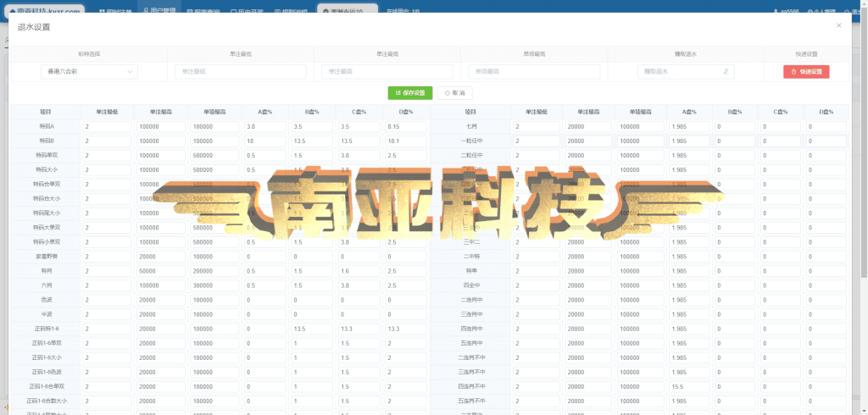Click 特肖 row 单注最高 field 50000
Viewport: 868px width, 415px height.
click(160, 271)
